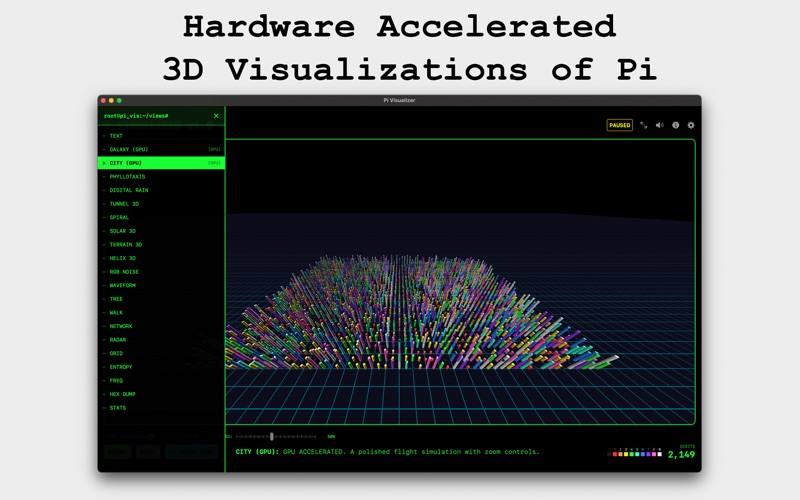Open the settings gear icon
The height and width of the screenshot is (500, 800).
coord(691,125)
